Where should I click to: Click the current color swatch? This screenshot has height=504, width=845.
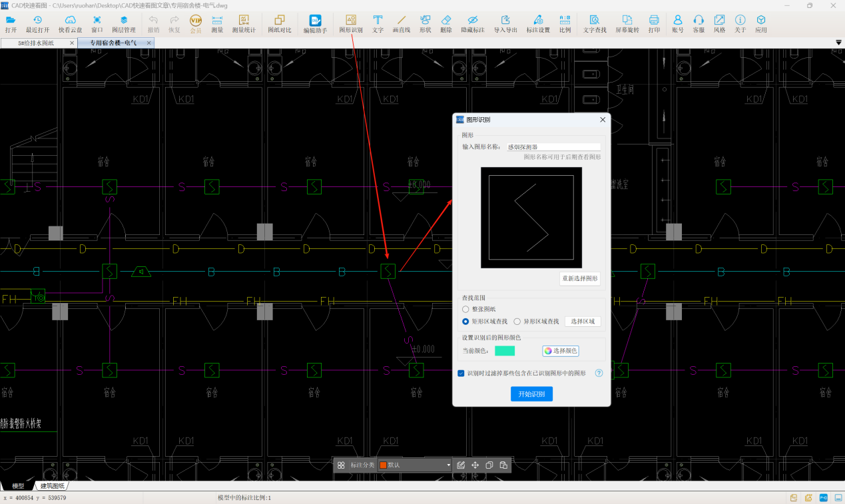tap(505, 351)
